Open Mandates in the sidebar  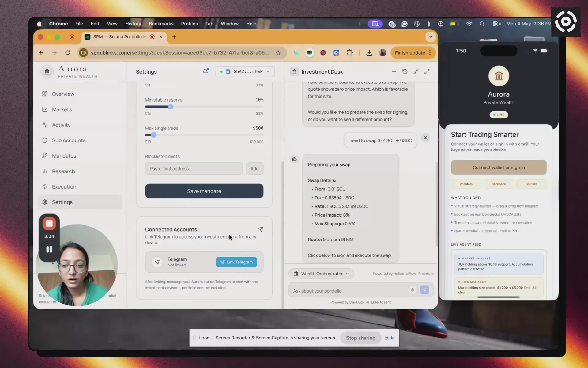click(x=80, y=156)
